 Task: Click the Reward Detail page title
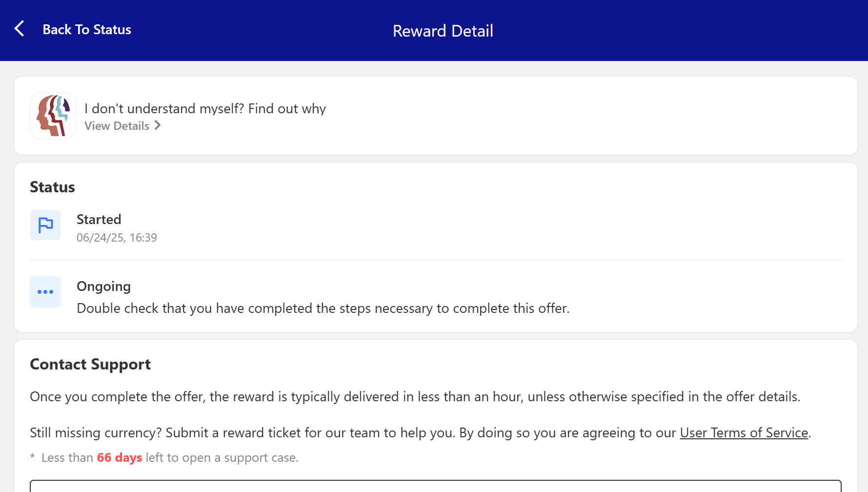point(443,31)
